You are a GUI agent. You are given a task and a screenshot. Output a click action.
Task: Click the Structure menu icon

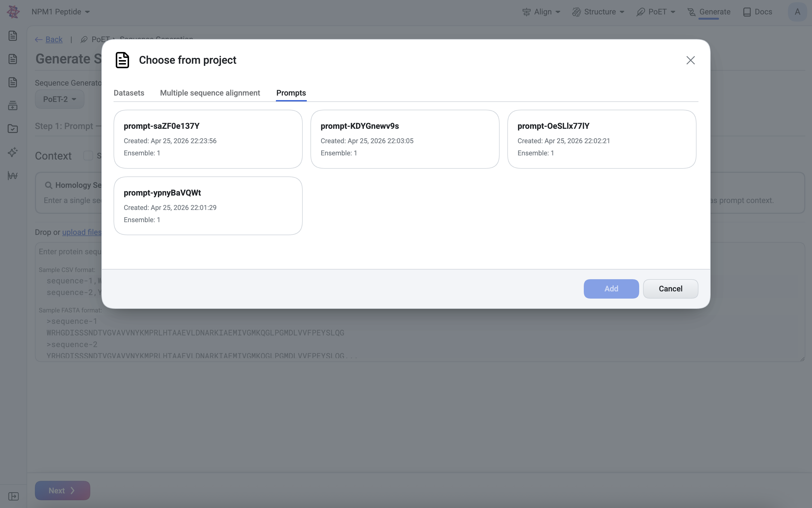point(576,12)
